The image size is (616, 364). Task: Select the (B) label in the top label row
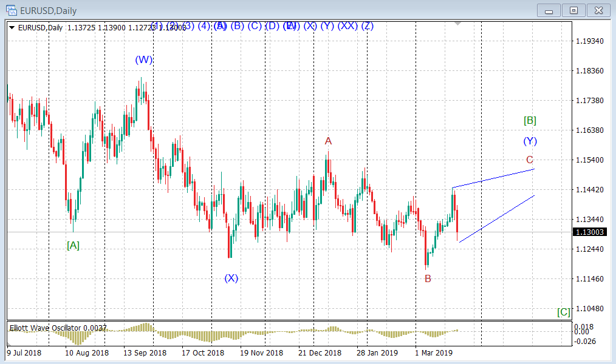(x=238, y=26)
